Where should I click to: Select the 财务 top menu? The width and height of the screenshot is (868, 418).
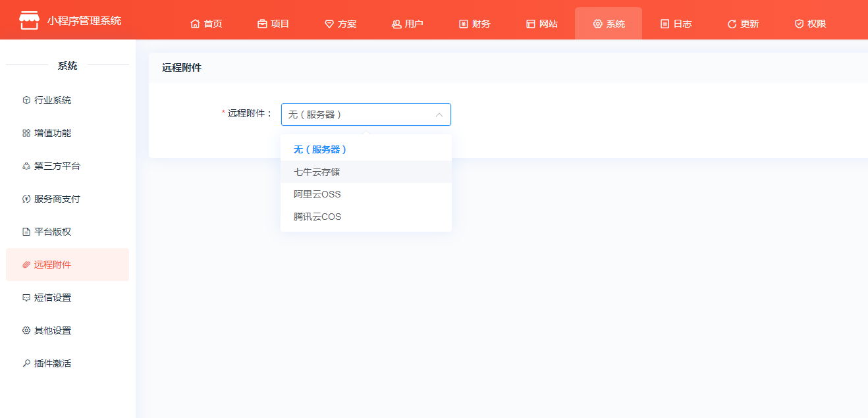tap(475, 24)
